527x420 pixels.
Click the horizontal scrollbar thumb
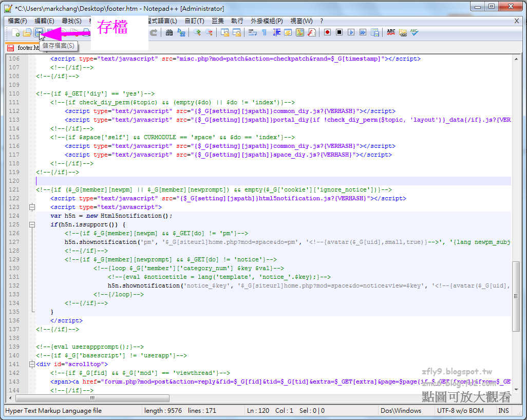click(x=92, y=398)
